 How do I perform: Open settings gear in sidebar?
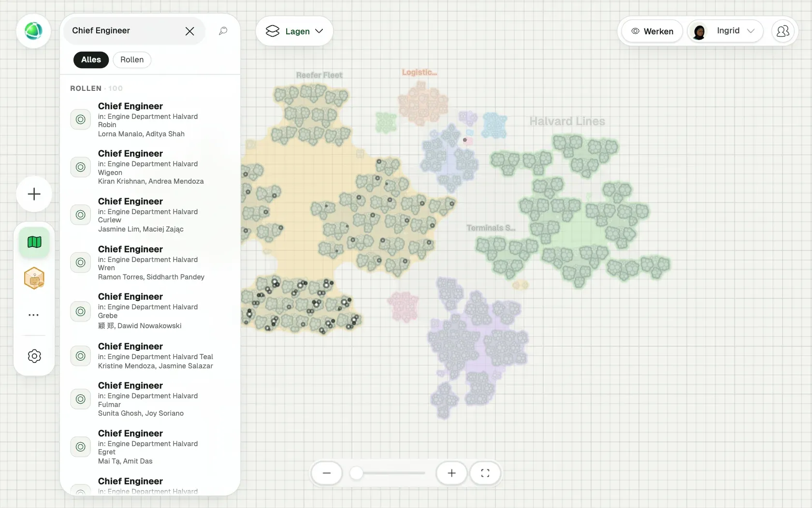pos(34,356)
